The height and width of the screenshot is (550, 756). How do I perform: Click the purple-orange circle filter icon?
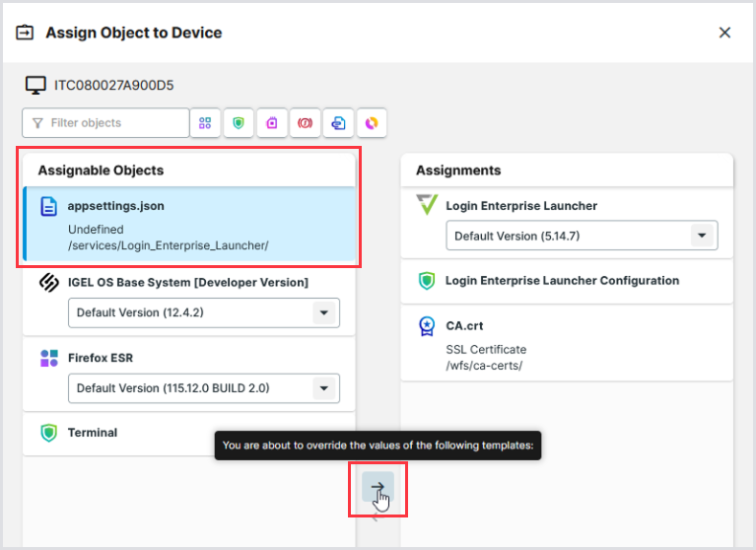[x=372, y=123]
